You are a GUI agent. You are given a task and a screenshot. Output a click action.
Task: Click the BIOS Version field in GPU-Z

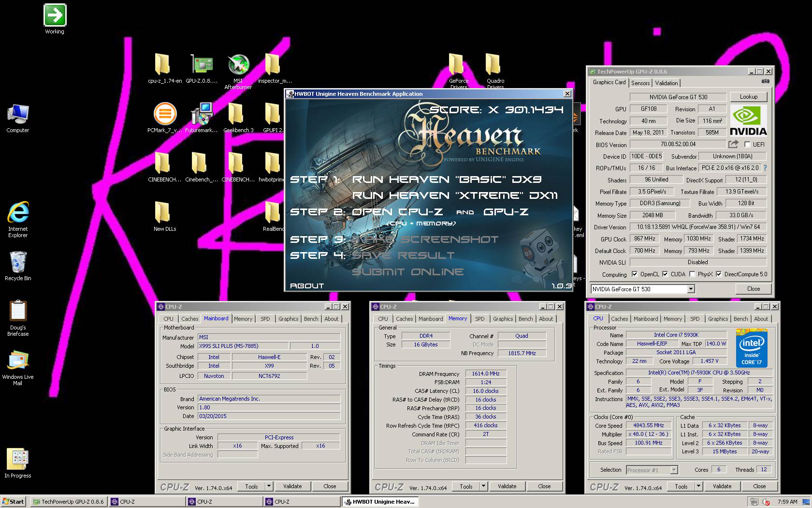pos(678,144)
